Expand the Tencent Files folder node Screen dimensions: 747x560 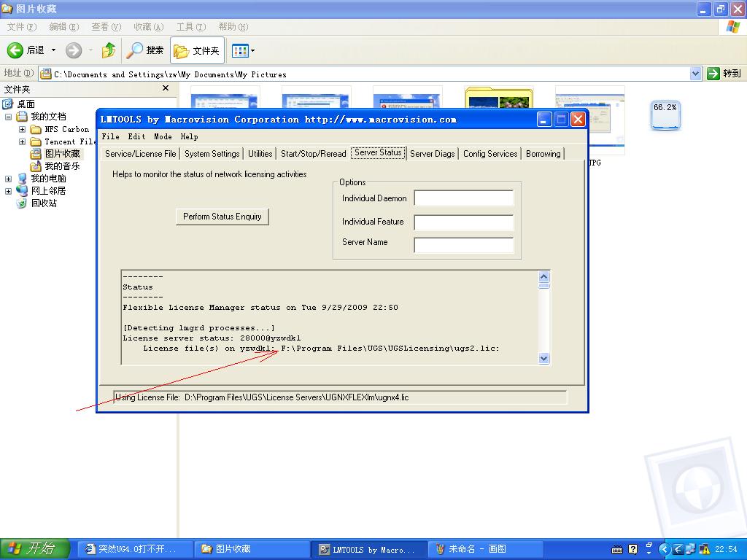tap(22, 141)
